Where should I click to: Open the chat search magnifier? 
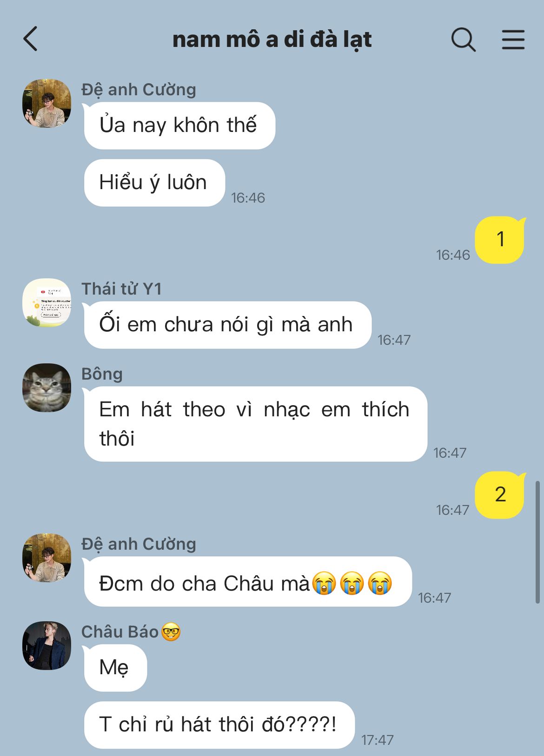pyautogui.click(x=464, y=39)
